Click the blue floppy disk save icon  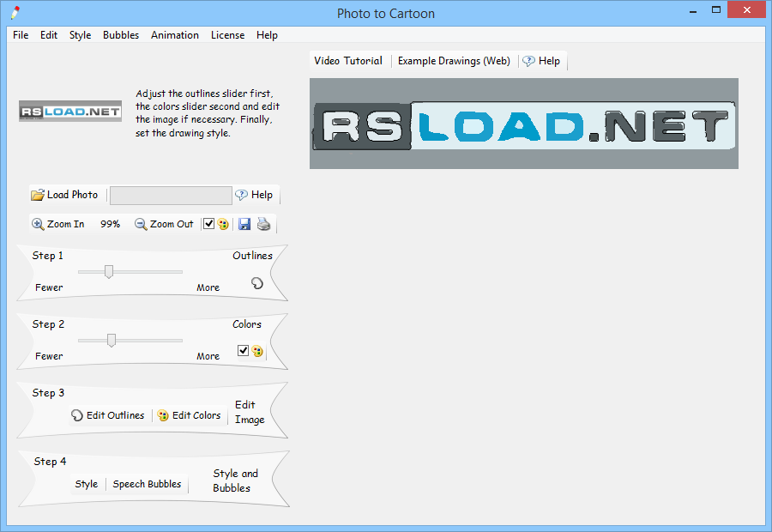[244, 224]
